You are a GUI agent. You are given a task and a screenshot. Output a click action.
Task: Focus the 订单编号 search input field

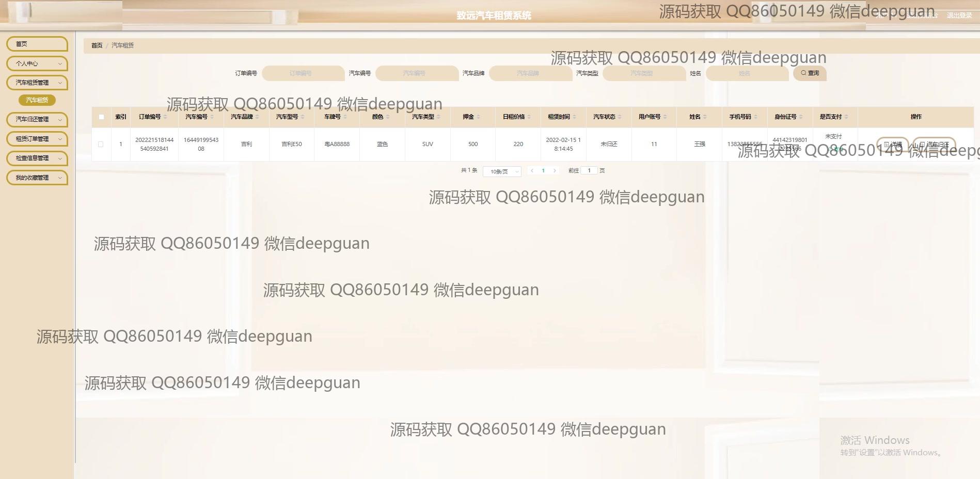point(303,73)
